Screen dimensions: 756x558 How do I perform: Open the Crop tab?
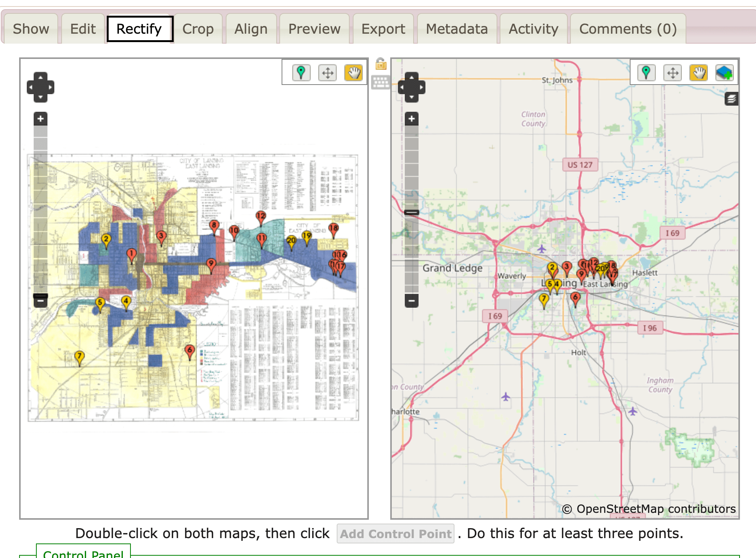198,29
